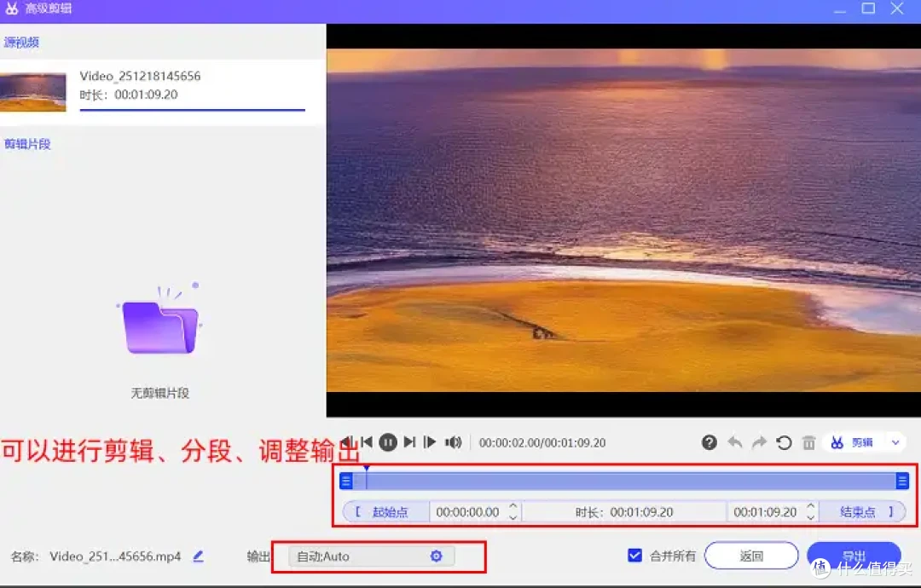This screenshot has width=921, height=588.
Task: Expand the 剪辑 dropdown chevron
Action: point(895,442)
